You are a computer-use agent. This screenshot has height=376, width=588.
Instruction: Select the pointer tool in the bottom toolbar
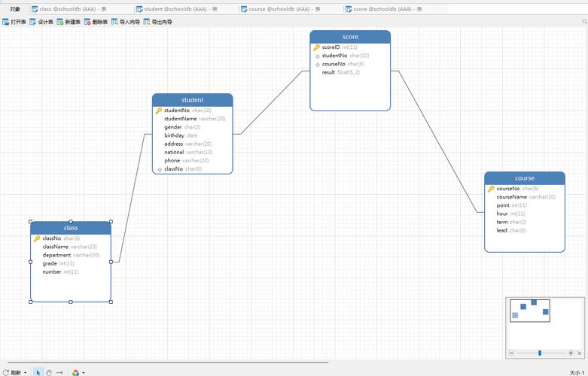[x=38, y=372]
